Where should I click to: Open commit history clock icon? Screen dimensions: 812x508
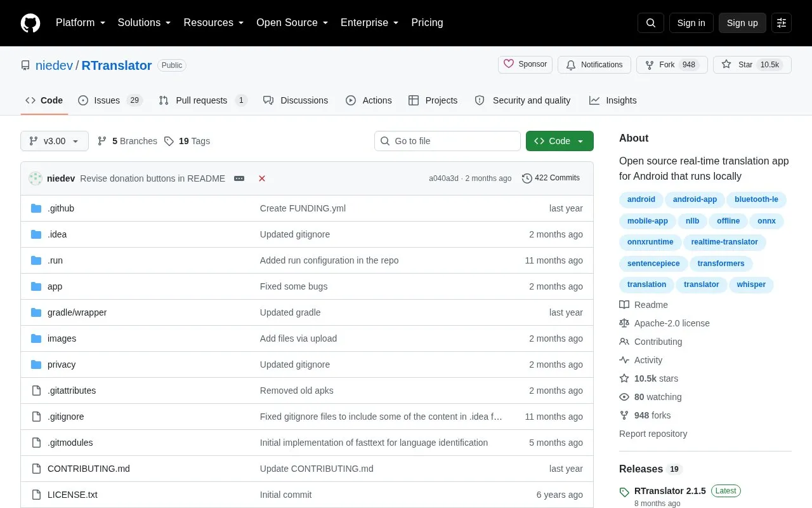click(x=527, y=178)
